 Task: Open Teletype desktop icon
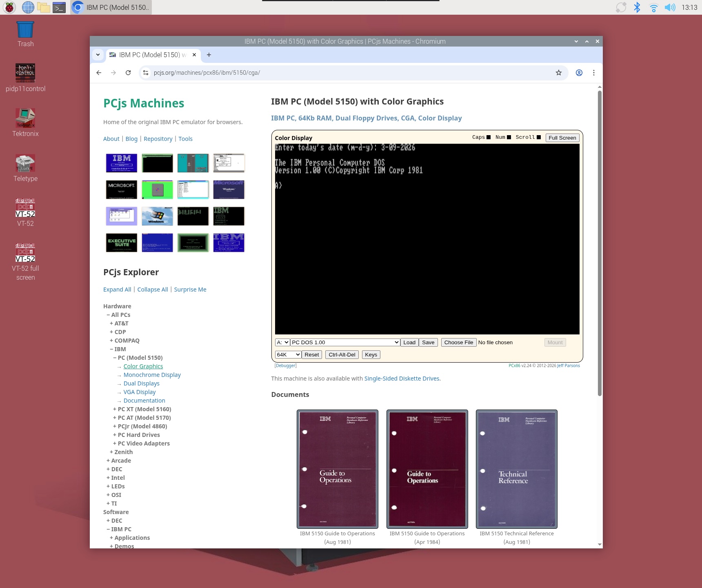coord(25,167)
